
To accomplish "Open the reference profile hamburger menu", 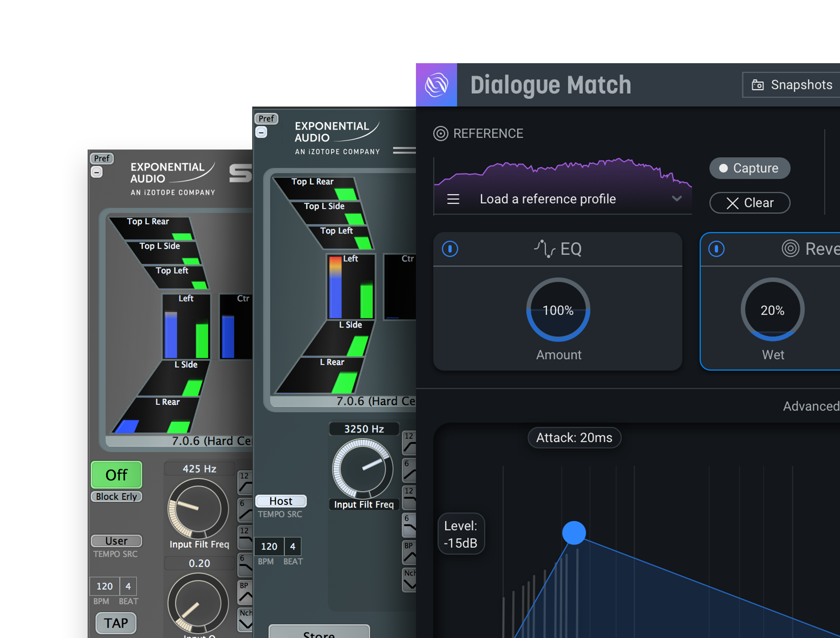I will 453,199.
